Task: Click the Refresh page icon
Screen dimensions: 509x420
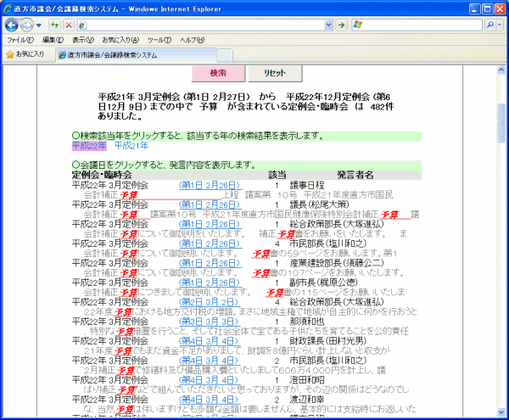Action: pyautogui.click(x=55, y=25)
